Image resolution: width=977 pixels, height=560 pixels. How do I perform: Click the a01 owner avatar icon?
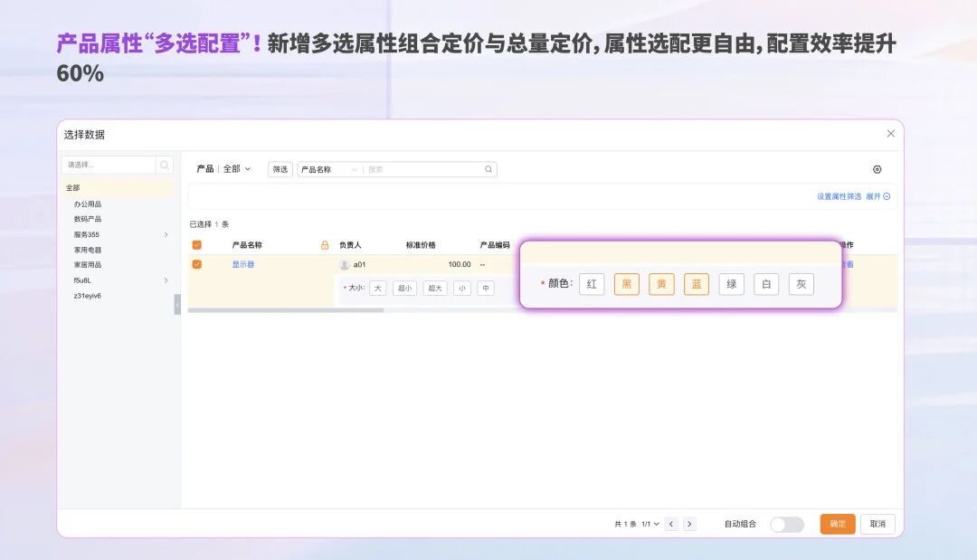coord(345,265)
